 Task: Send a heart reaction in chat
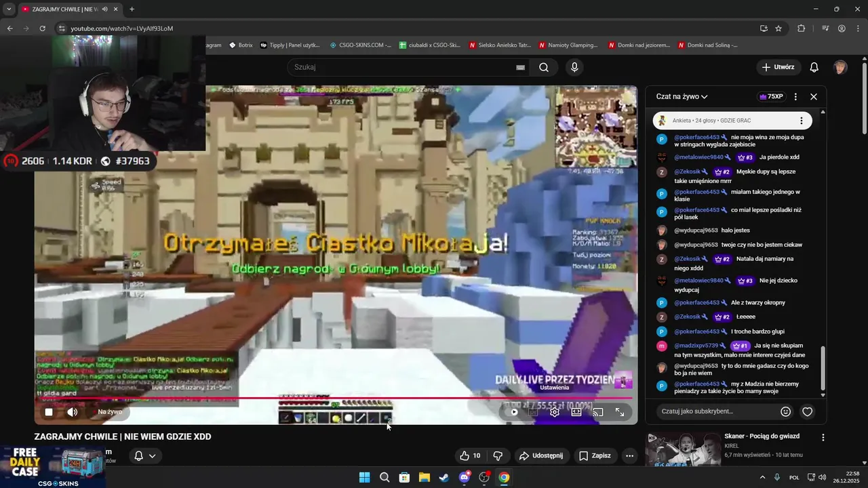(x=808, y=411)
